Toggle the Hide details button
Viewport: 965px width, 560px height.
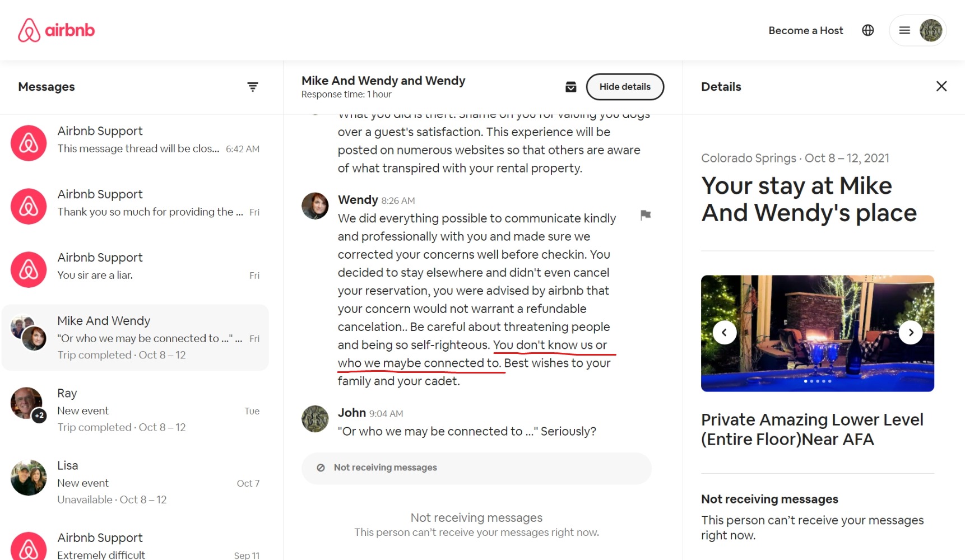tap(625, 87)
